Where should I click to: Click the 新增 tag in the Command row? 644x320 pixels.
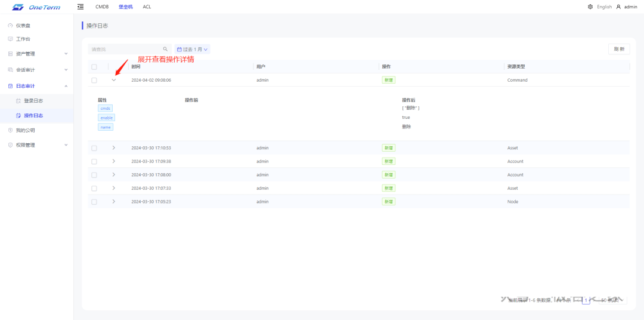click(389, 80)
